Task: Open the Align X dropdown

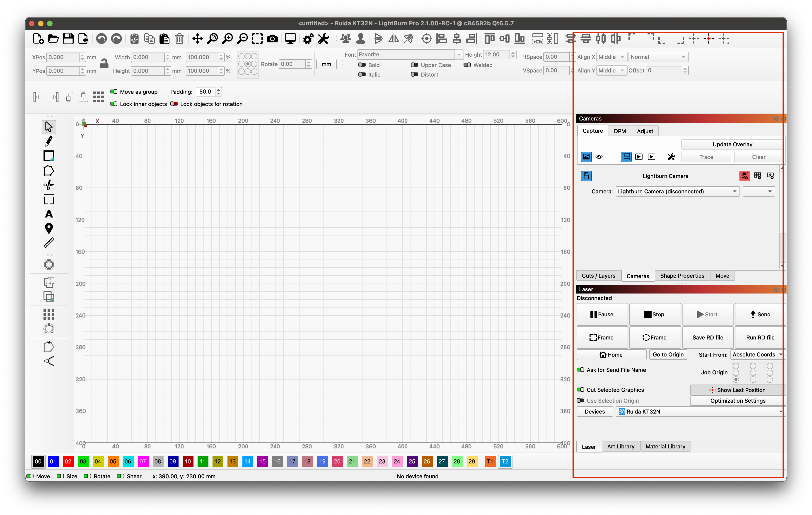Action: click(x=611, y=57)
